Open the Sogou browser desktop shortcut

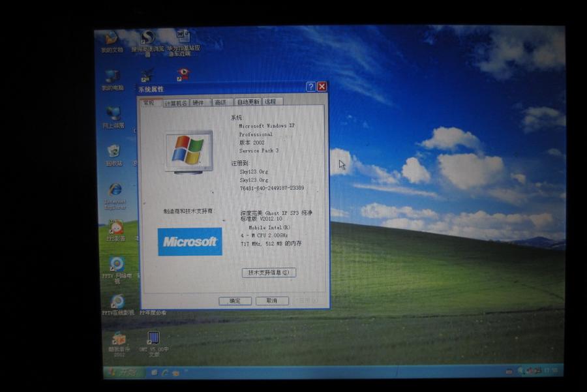(x=147, y=42)
